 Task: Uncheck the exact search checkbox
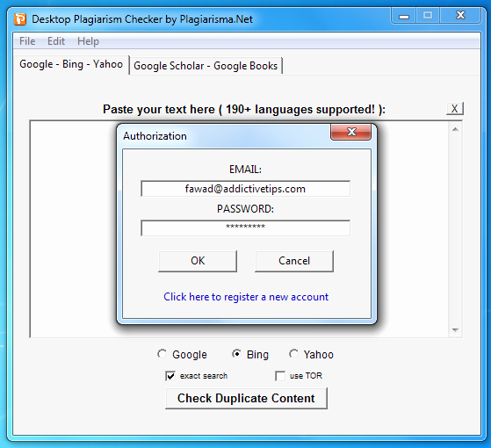point(170,376)
